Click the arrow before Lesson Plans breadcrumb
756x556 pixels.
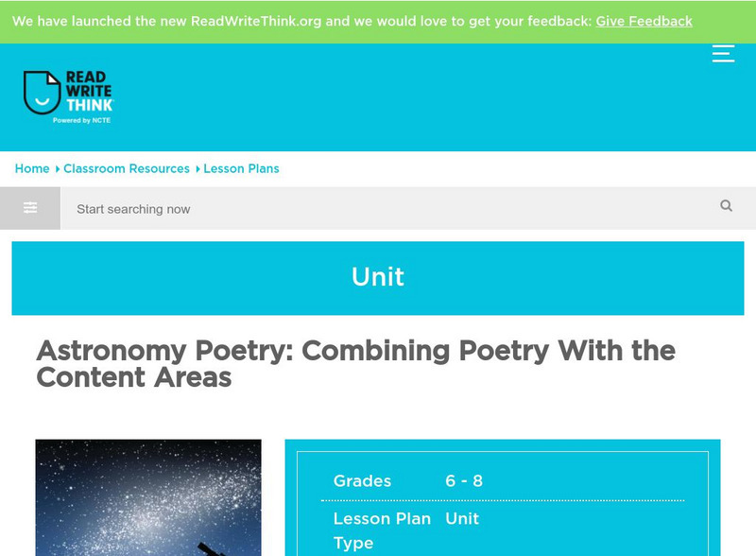coord(198,169)
